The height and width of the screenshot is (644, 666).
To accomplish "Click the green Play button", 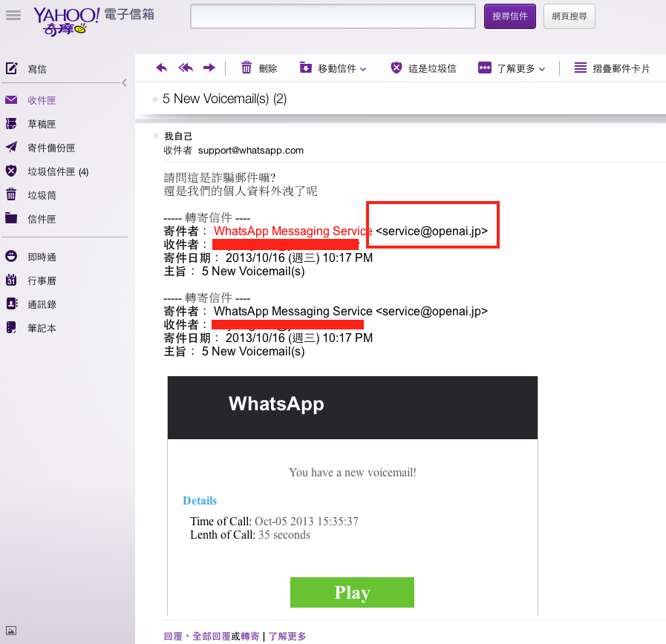I will coord(352,592).
